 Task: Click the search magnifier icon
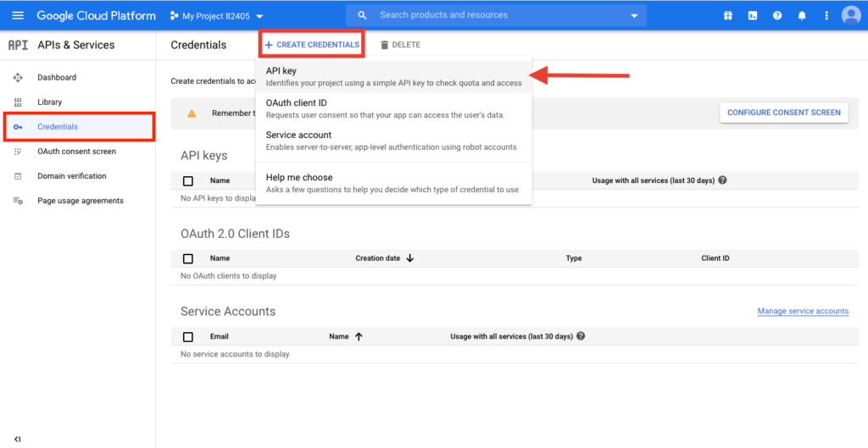[x=362, y=15]
